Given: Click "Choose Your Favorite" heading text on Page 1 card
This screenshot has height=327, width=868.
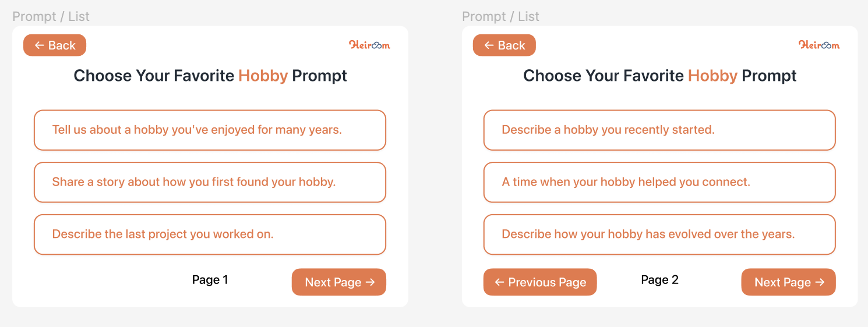Looking at the screenshot, I should coord(155,76).
